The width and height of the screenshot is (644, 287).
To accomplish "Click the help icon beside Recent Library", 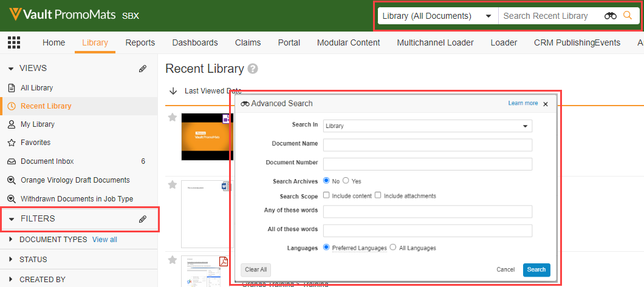I will (253, 69).
